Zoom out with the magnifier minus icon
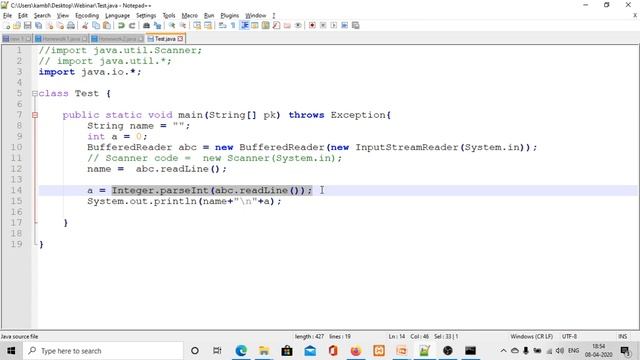The width and height of the screenshot is (640, 360). [183, 25]
